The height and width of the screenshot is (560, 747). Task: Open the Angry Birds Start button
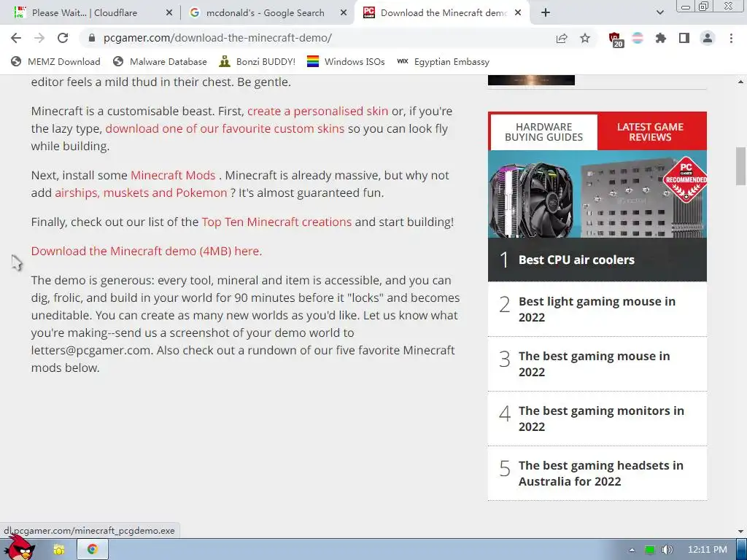pos(19,548)
